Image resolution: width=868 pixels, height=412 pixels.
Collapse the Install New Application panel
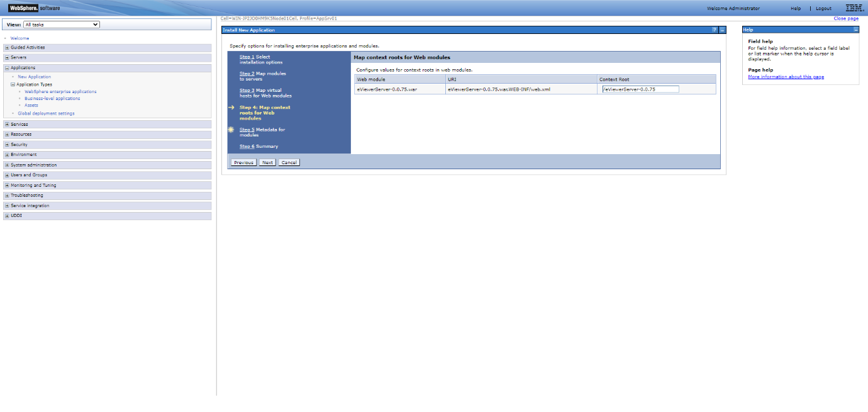[x=722, y=30]
